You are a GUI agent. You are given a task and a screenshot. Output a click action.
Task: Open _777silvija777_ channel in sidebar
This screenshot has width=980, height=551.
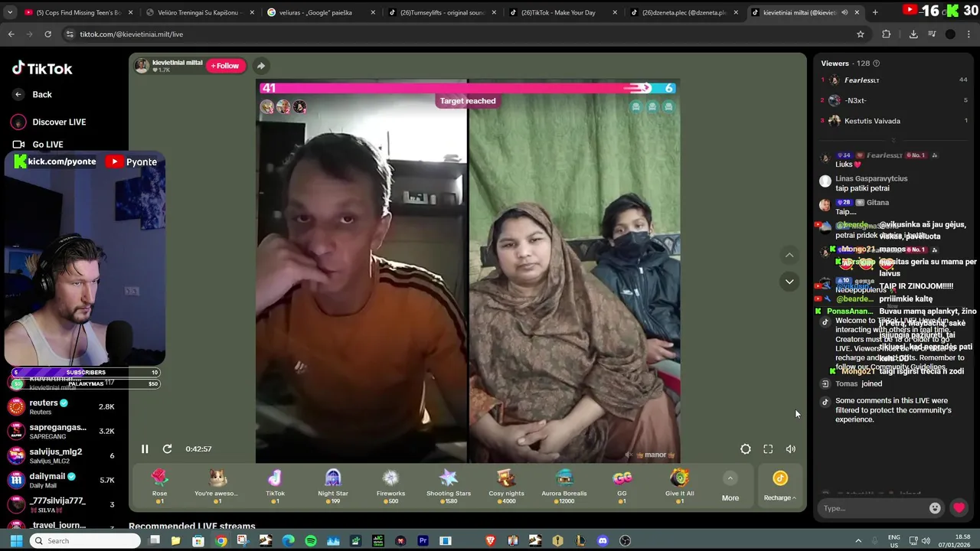[x=63, y=504]
